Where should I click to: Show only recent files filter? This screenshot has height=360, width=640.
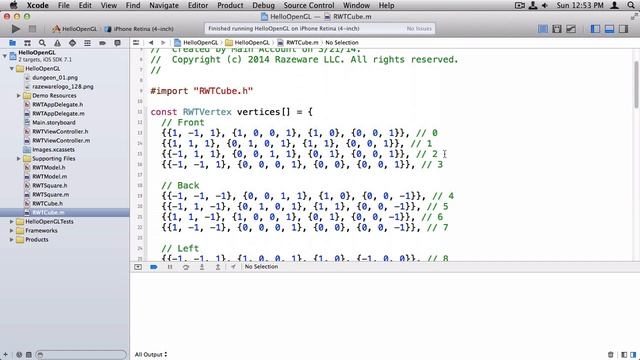19,355
